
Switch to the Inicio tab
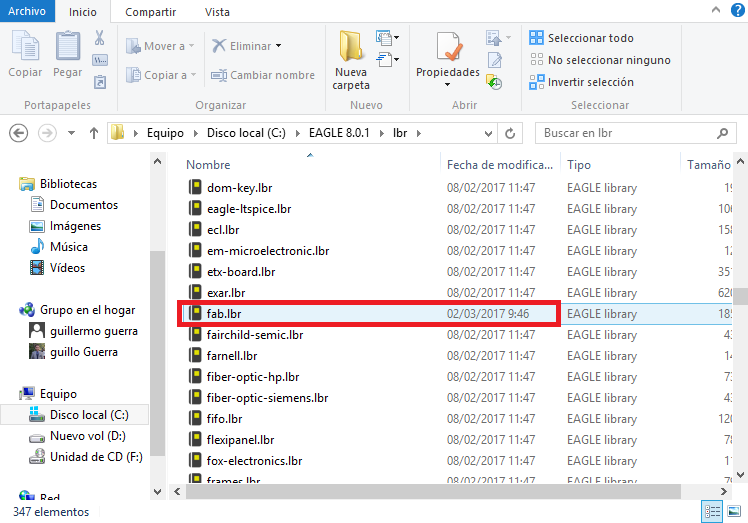point(83,11)
